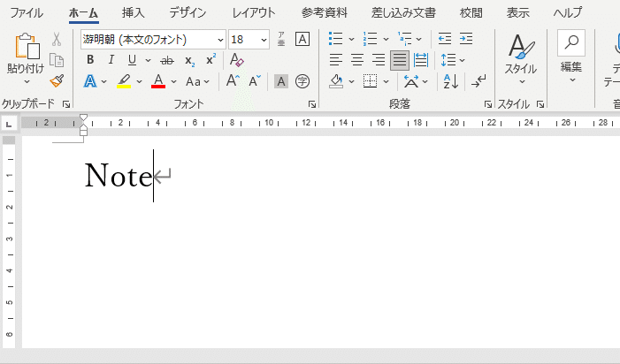
Task: Align text right
Action: 379,60
